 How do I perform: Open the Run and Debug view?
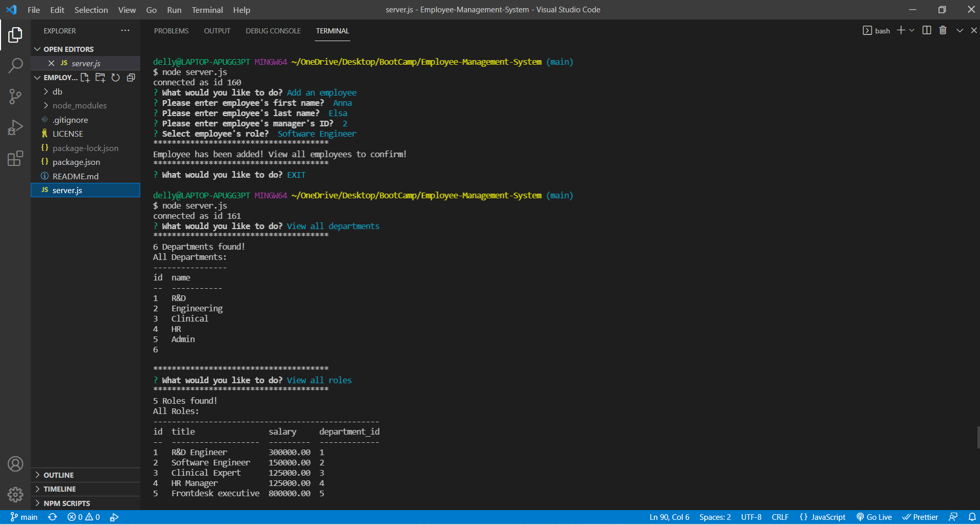(15, 127)
